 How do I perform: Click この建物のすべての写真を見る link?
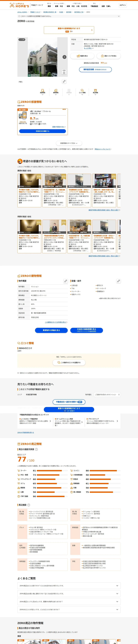[x=56, y=322]
